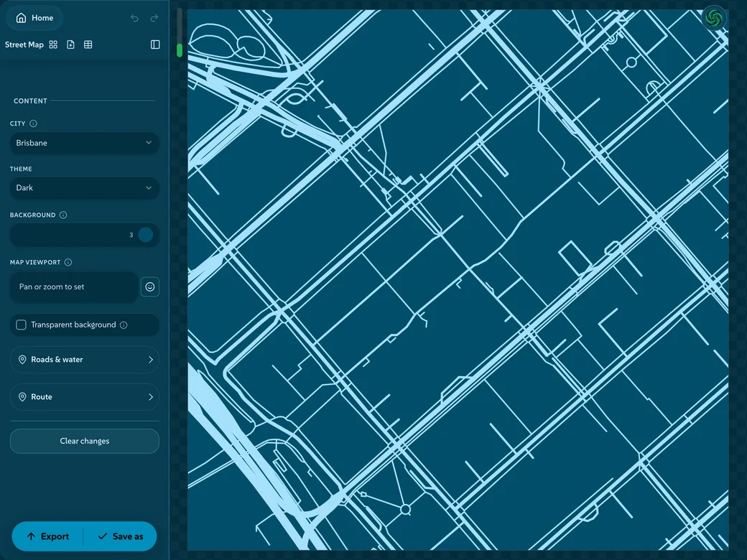Screen dimensions: 747x560
Task: Click the Save as button
Action: coord(121,537)
